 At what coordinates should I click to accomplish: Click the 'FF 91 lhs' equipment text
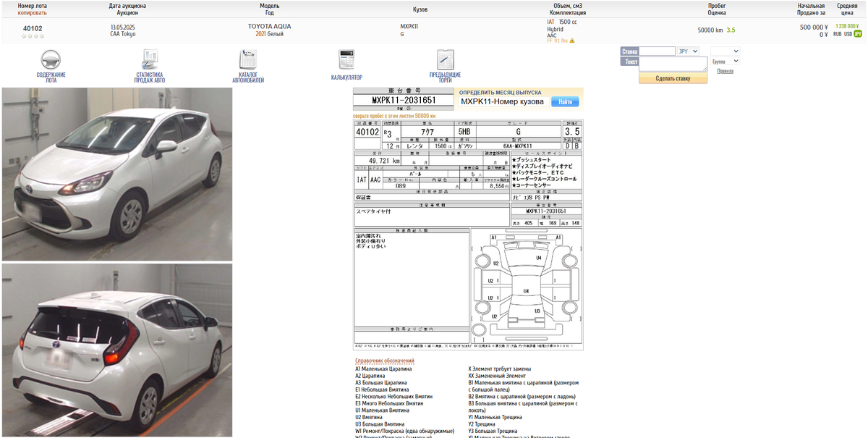(x=557, y=41)
